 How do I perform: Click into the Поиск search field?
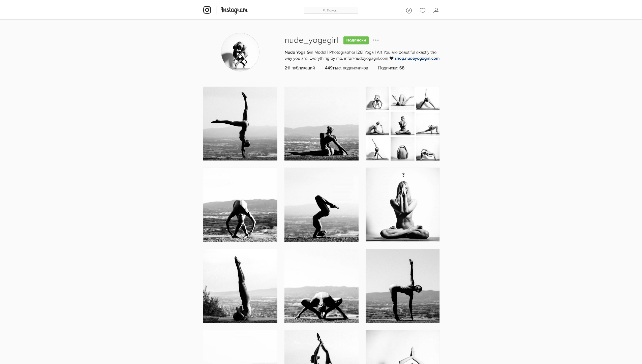pos(331,10)
